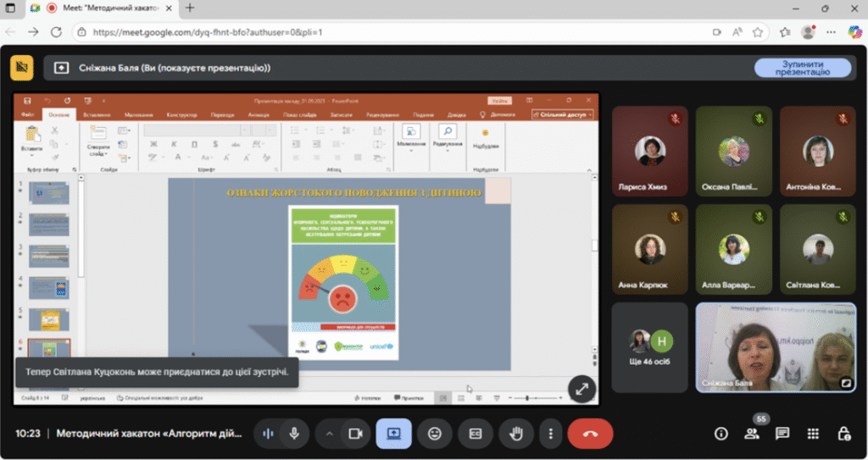Raise hand using the hand icon
Image resolution: width=868 pixels, height=460 pixels.
click(x=516, y=434)
